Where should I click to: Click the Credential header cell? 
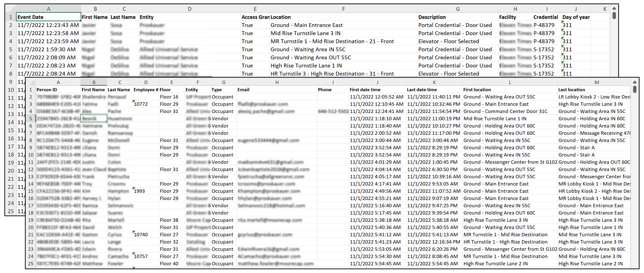[547, 17]
